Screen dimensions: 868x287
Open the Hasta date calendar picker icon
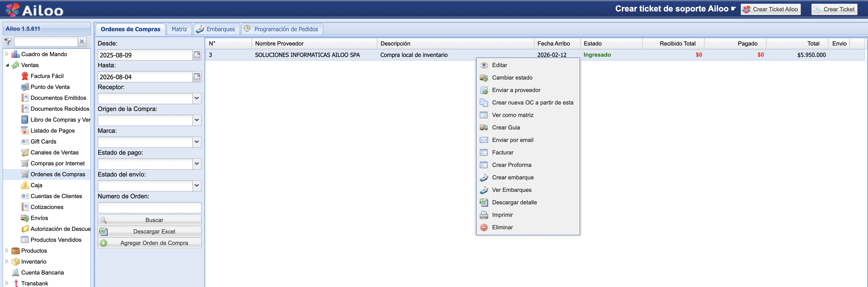(x=197, y=76)
